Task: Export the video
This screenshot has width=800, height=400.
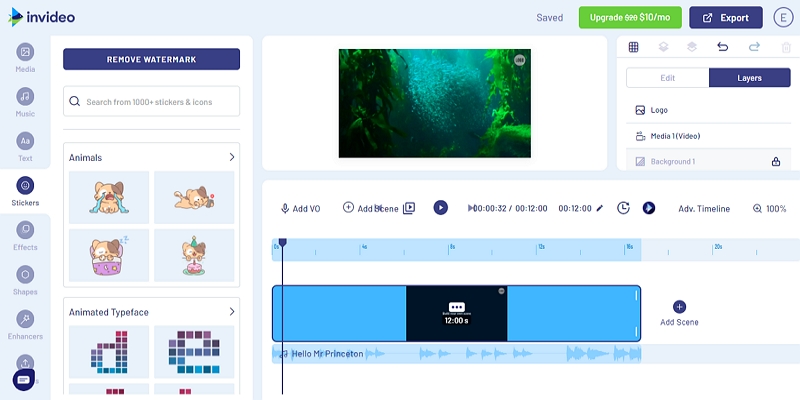Action: (726, 17)
